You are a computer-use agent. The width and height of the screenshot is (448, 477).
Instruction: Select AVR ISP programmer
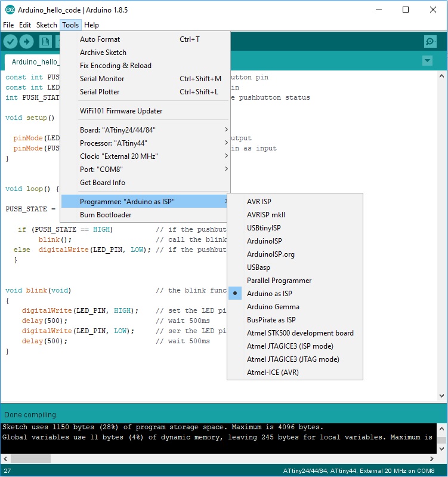coord(295,201)
